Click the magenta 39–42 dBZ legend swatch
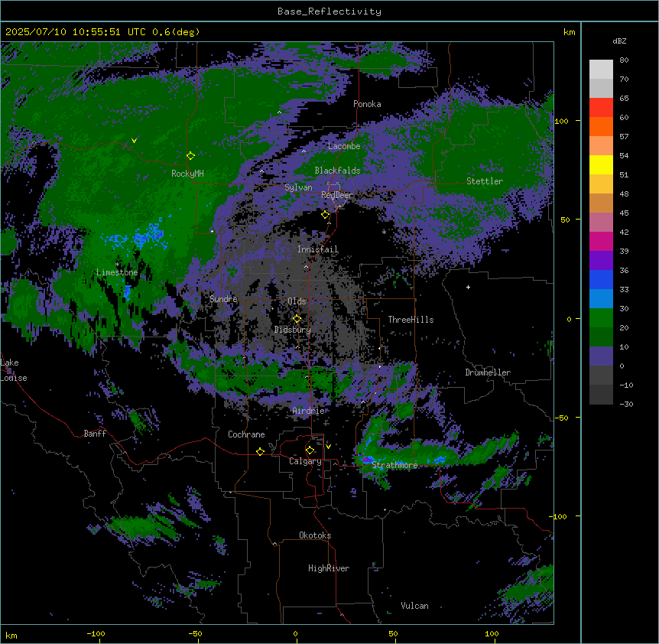 (x=601, y=241)
